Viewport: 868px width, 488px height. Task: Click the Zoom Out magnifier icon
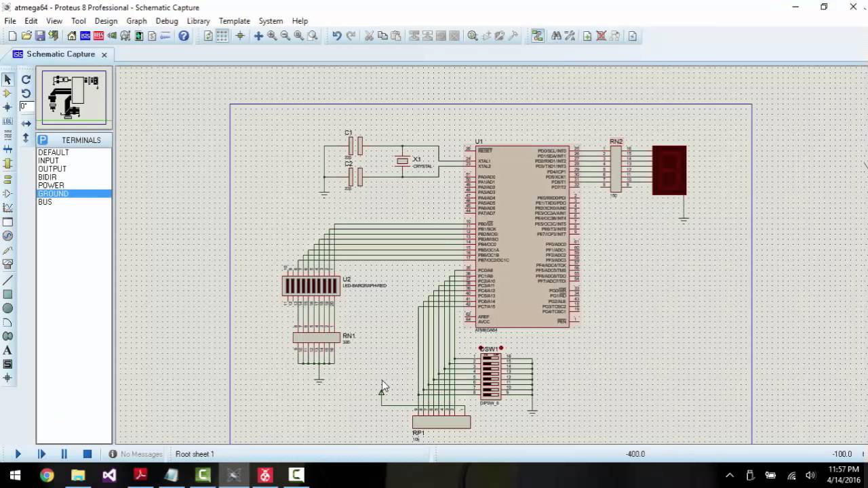pyautogui.click(x=285, y=36)
